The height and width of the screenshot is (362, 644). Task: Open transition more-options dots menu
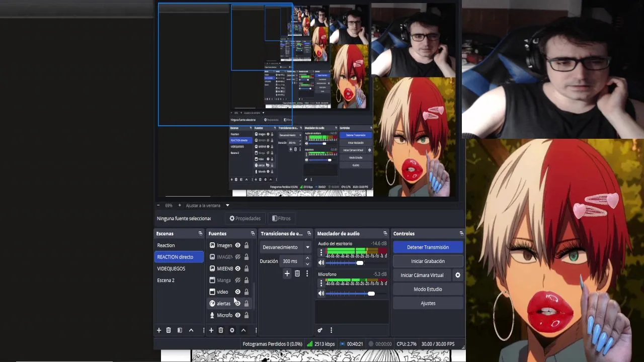(307, 274)
